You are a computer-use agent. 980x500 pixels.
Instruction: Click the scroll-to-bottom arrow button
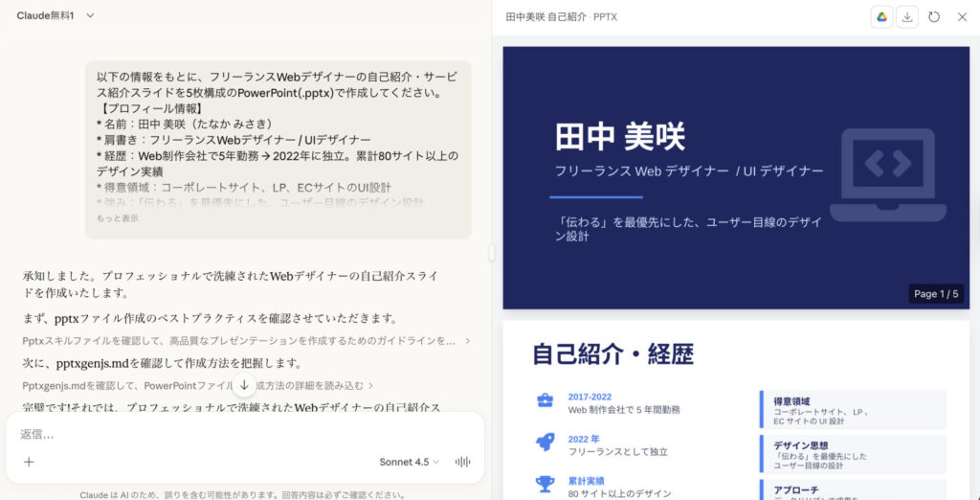click(x=244, y=384)
